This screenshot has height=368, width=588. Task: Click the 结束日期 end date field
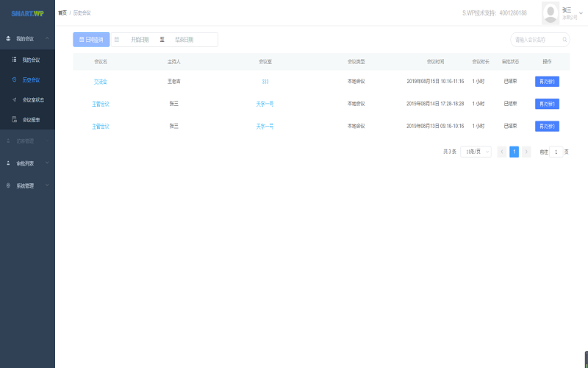(x=184, y=40)
